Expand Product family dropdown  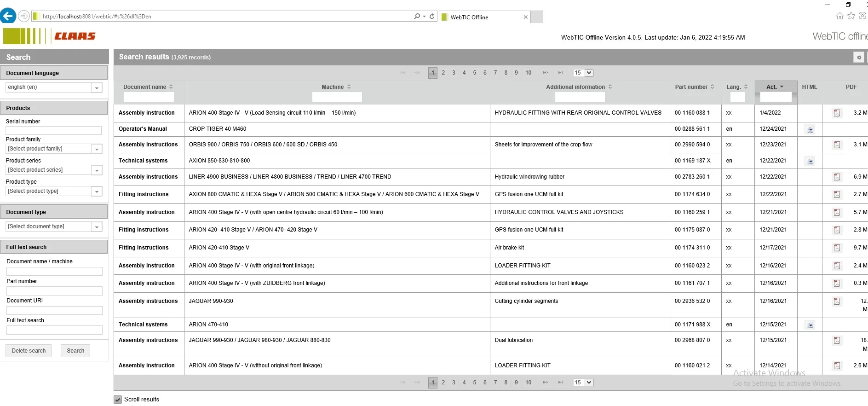97,149
